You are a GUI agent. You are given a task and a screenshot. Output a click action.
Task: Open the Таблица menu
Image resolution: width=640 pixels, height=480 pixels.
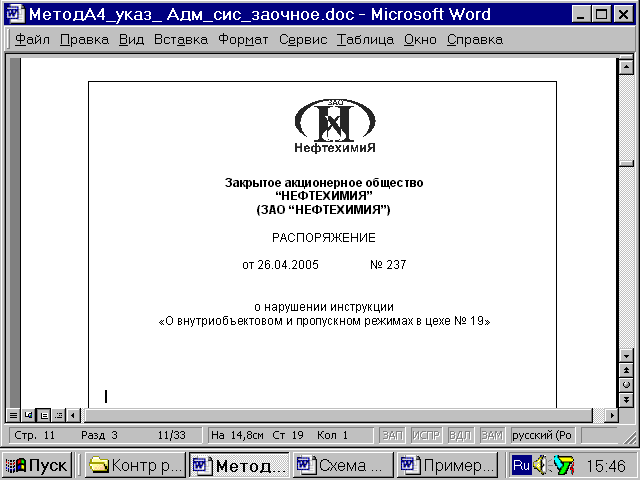[x=365, y=40]
